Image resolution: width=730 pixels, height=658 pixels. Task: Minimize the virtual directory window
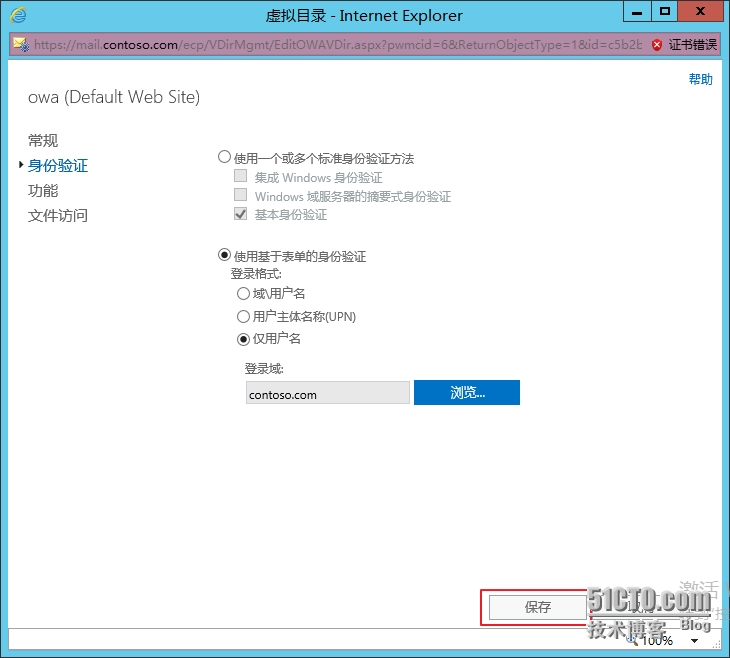[637, 12]
